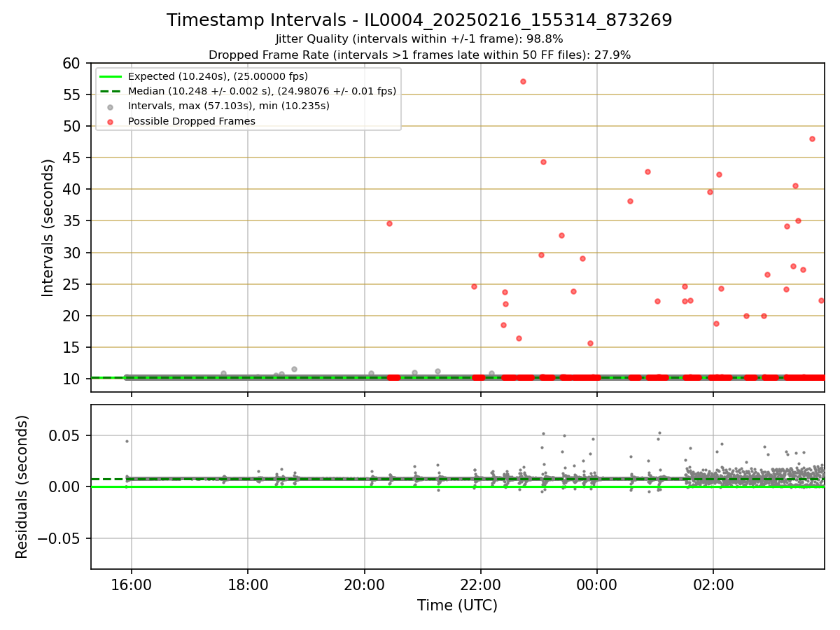840x630 pixels.
Task: Click the lone gray residual dot near 16:00 above the median line
Action: pyautogui.click(x=127, y=441)
